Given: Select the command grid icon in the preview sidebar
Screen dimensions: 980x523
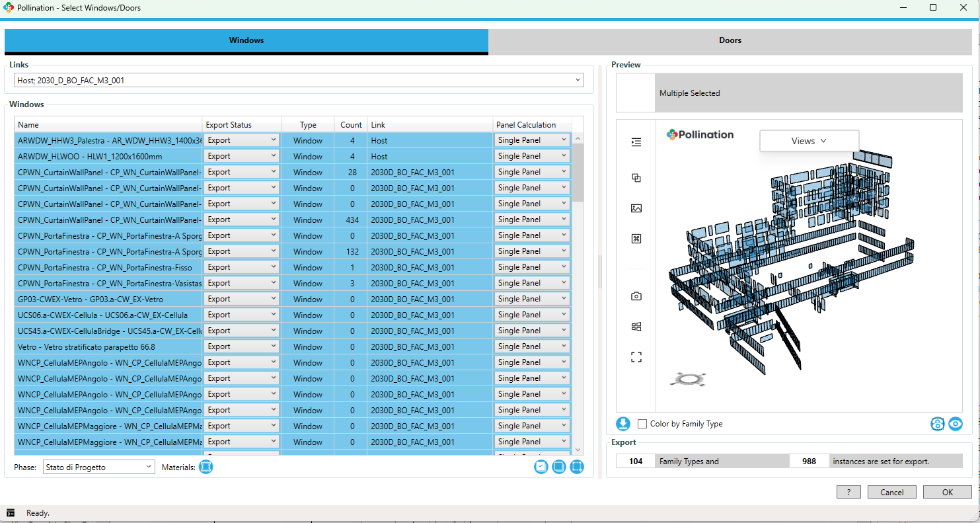Looking at the screenshot, I should point(636,238).
